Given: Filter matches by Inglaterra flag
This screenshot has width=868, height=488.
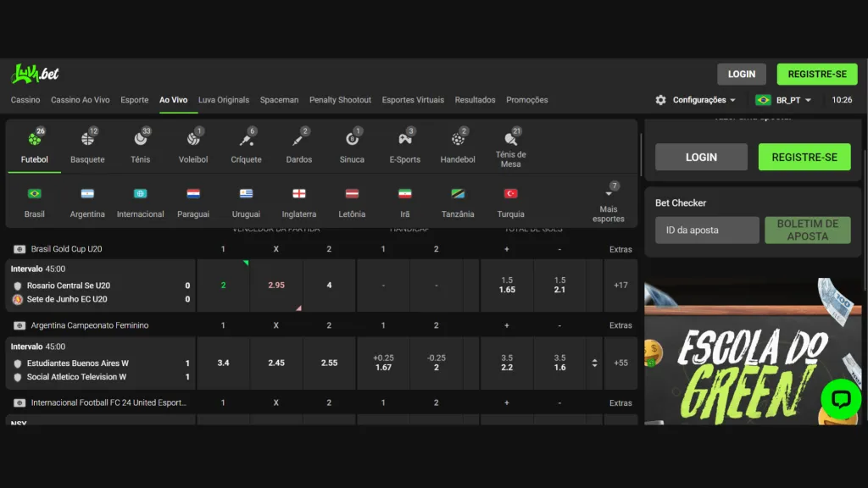Looking at the screenshot, I should pos(299,194).
